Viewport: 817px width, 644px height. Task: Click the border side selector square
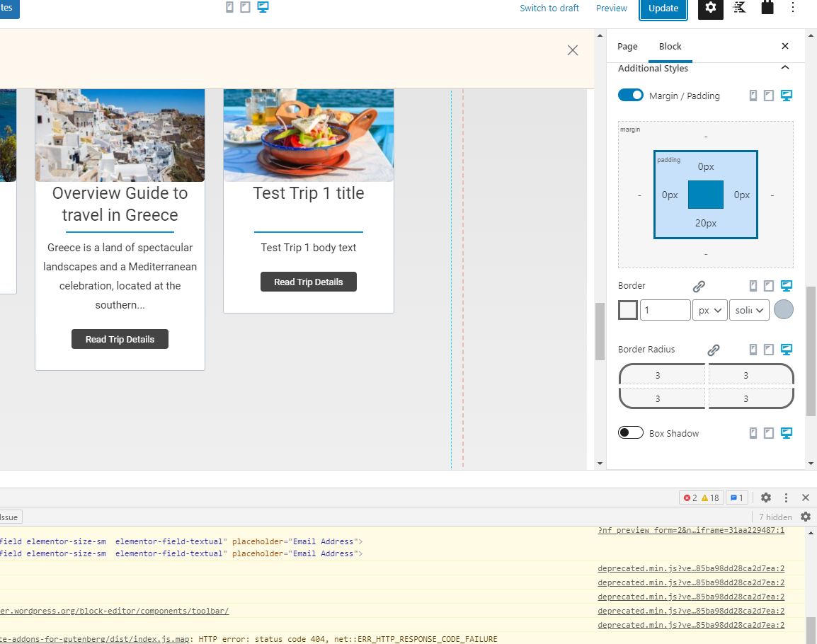(x=628, y=310)
